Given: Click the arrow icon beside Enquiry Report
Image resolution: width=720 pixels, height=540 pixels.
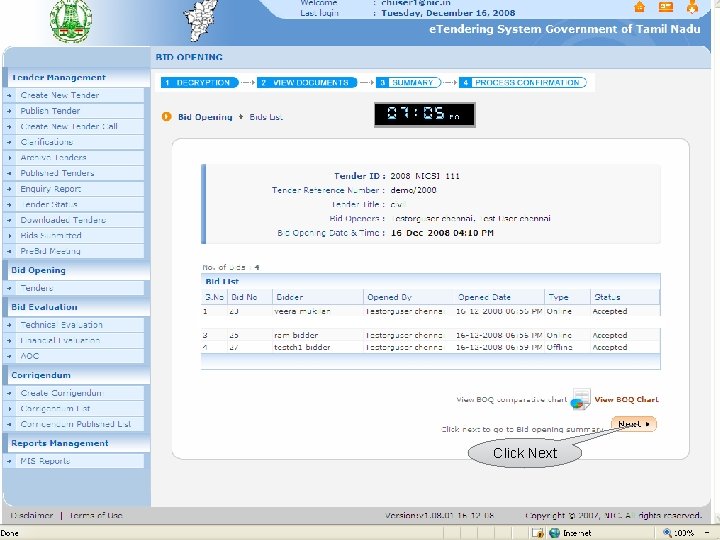Looking at the screenshot, I should point(9,189).
